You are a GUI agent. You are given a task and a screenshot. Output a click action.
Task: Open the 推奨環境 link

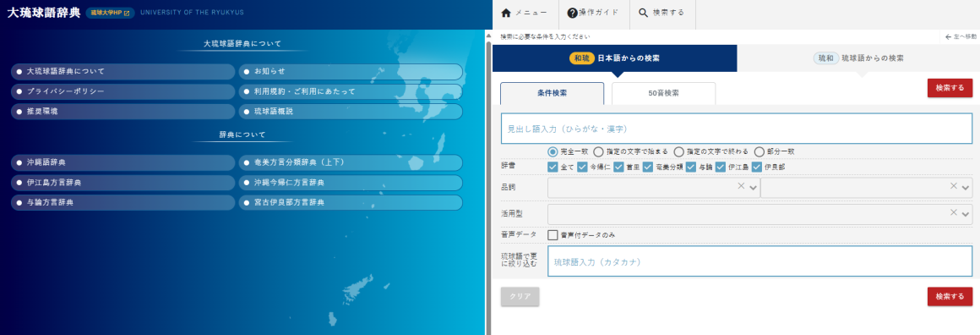point(122,112)
